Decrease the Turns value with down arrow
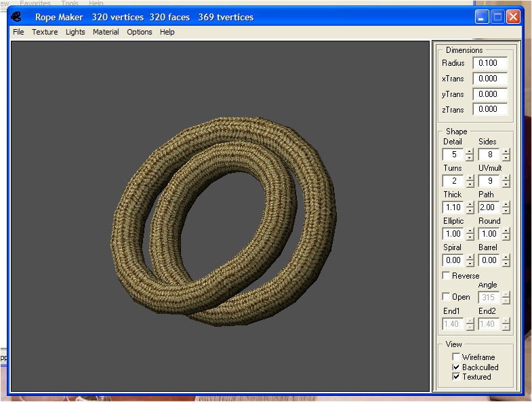Image resolution: width=532 pixels, height=402 pixels. (x=470, y=184)
